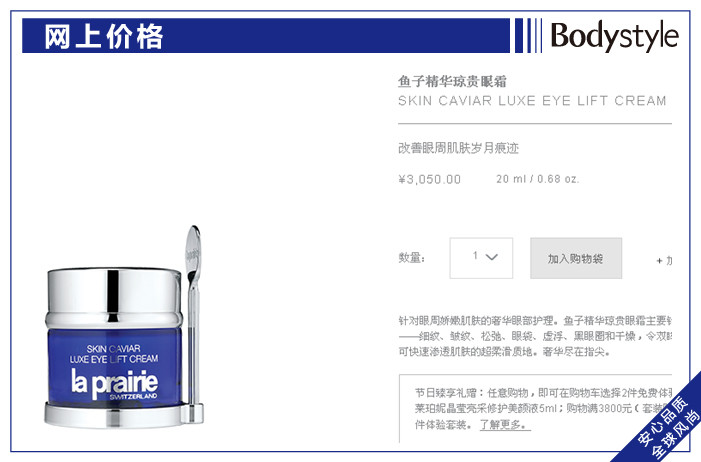Click the blue stripes beside Bodystyle logo
701x462 pixels.
tap(528, 35)
